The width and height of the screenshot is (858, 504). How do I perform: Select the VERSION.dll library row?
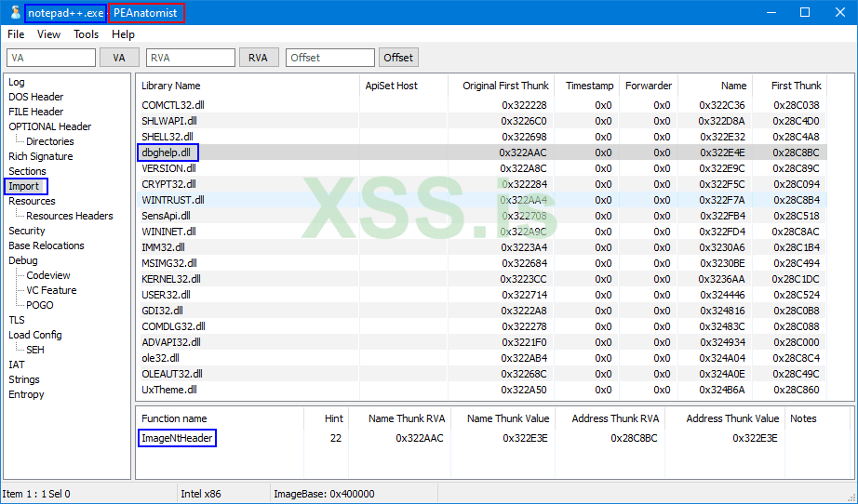(x=481, y=168)
